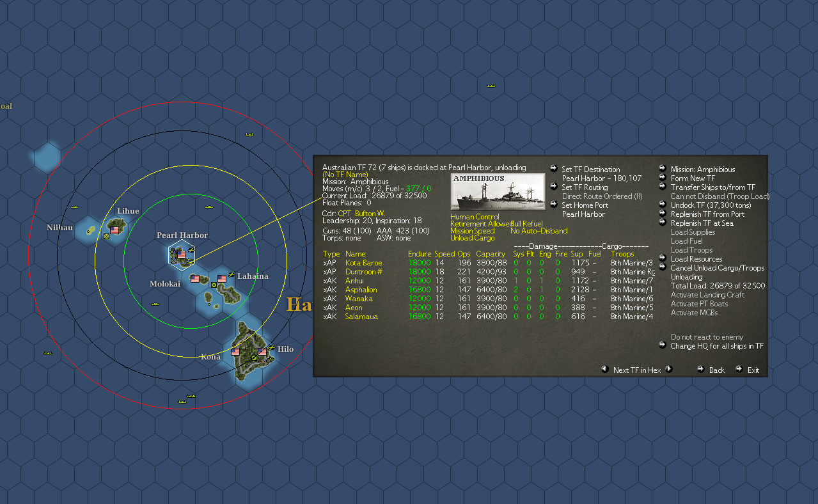Click the Pearl Harbor map label

(182, 235)
